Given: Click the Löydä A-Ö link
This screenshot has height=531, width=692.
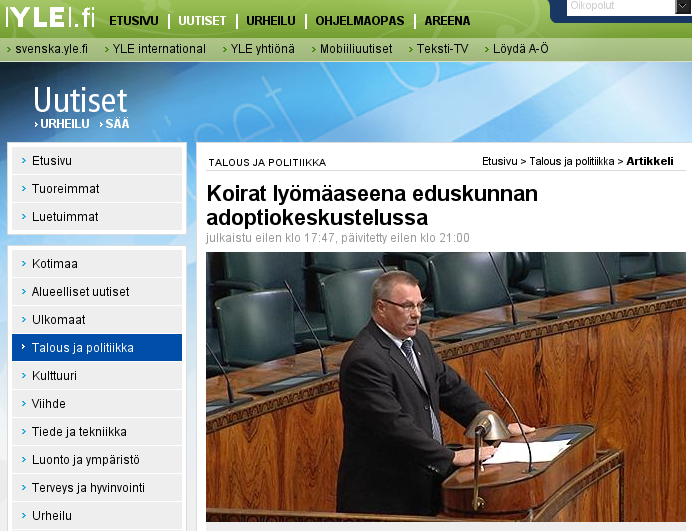Looking at the screenshot, I should [x=520, y=49].
